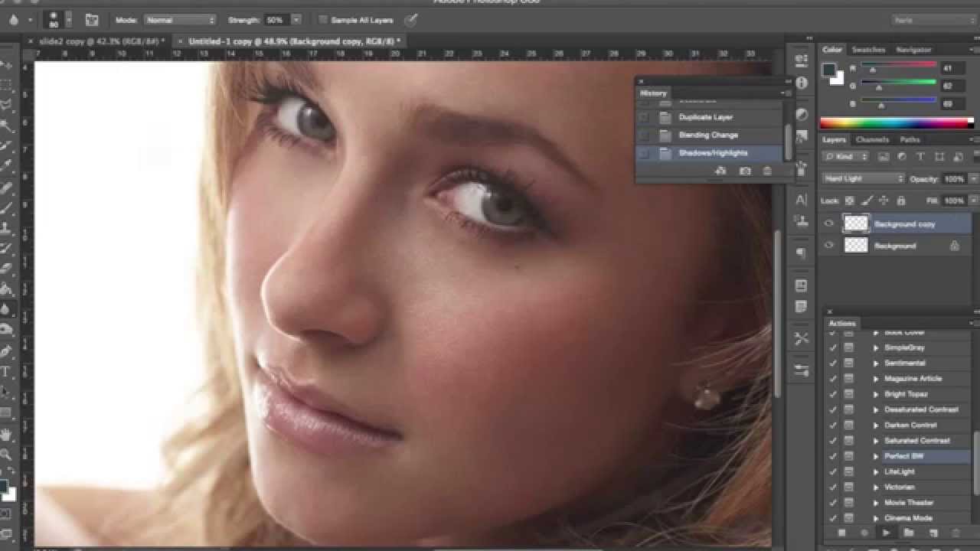Select the Blending Change history state
This screenshot has height=551, width=980.
[708, 135]
